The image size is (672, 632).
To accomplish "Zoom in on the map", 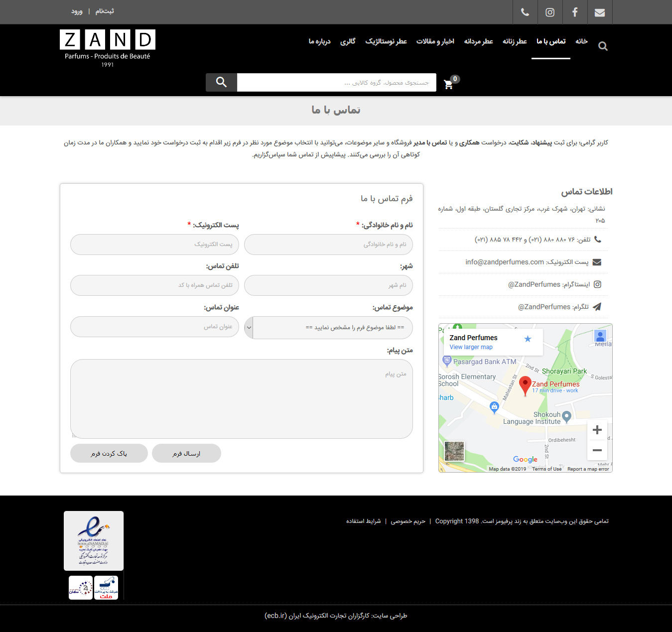I will click(597, 430).
